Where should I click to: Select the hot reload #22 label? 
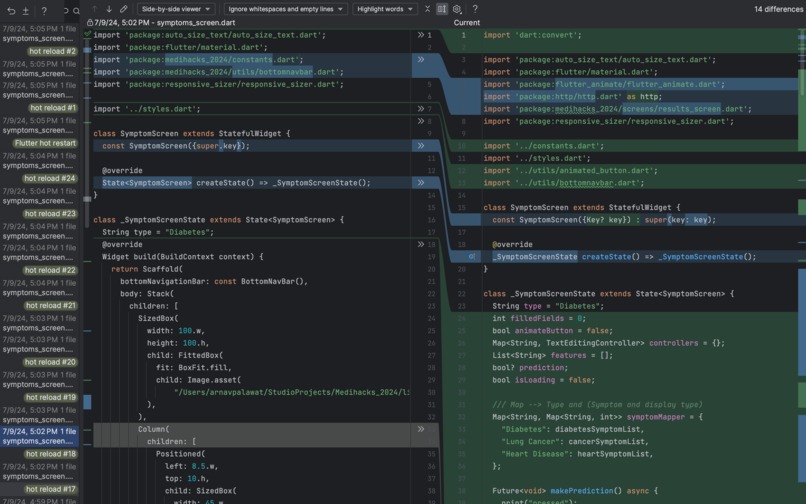[50, 271]
